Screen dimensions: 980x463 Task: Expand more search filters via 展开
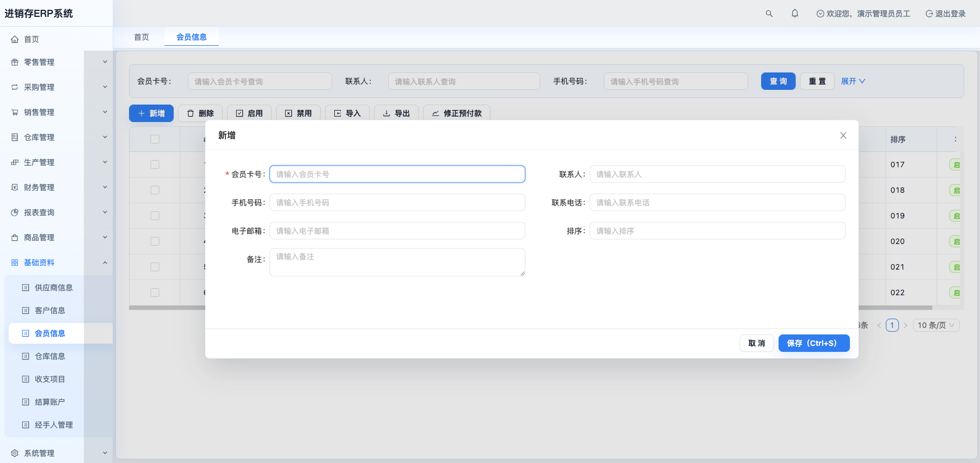tap(853, 81)
